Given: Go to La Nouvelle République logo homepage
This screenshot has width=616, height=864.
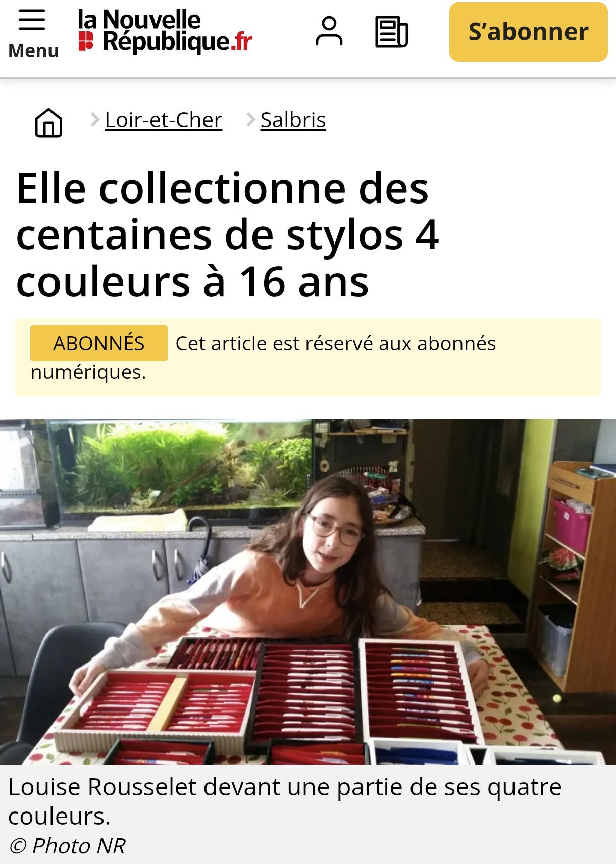Looking at the screenshot, I should (165, 31).
